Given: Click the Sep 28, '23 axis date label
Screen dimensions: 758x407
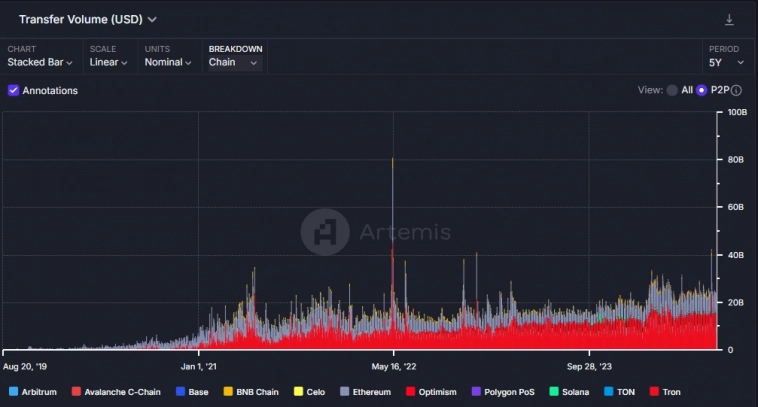Looking at the screenshot, I should 589,366.
